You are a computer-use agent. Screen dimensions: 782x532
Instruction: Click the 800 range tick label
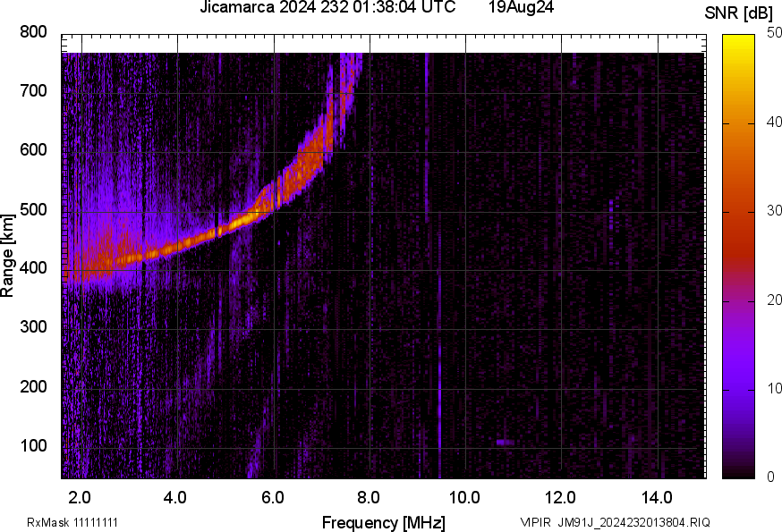33,32
